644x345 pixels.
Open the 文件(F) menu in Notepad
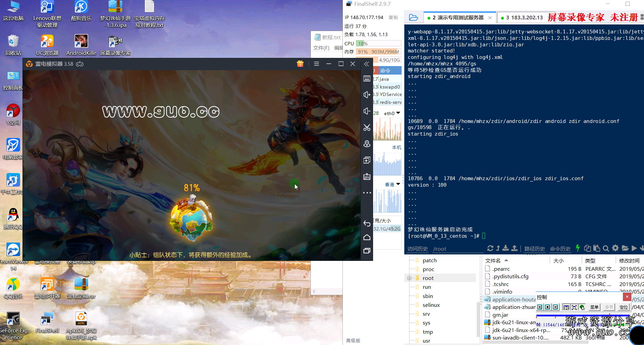(321, 48)
